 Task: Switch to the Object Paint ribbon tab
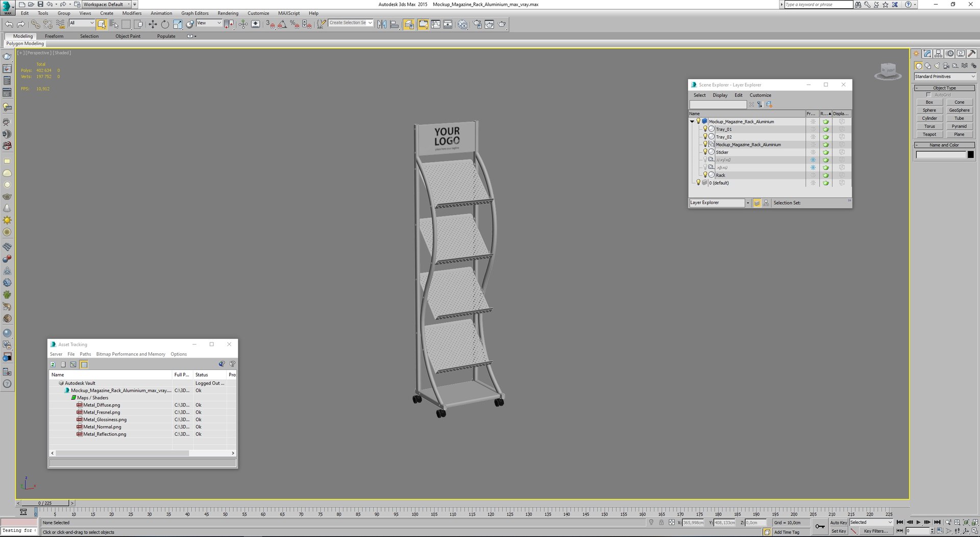[128, 36]
